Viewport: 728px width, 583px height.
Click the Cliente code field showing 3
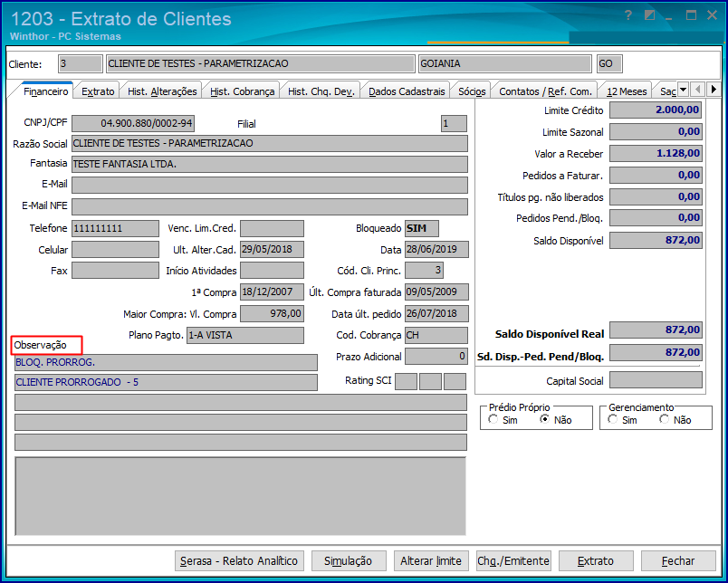(x=81, y=63)
